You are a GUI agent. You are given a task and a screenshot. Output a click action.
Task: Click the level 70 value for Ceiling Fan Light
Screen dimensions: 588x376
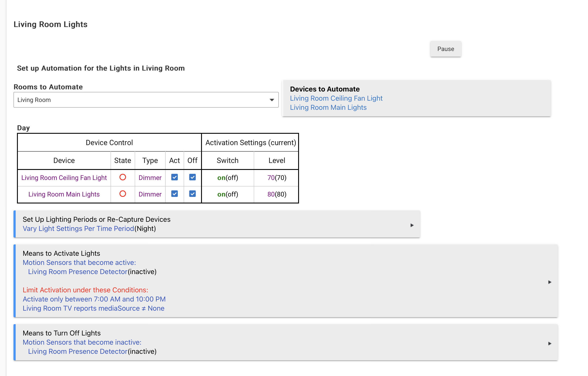click(x=271, y=178)
